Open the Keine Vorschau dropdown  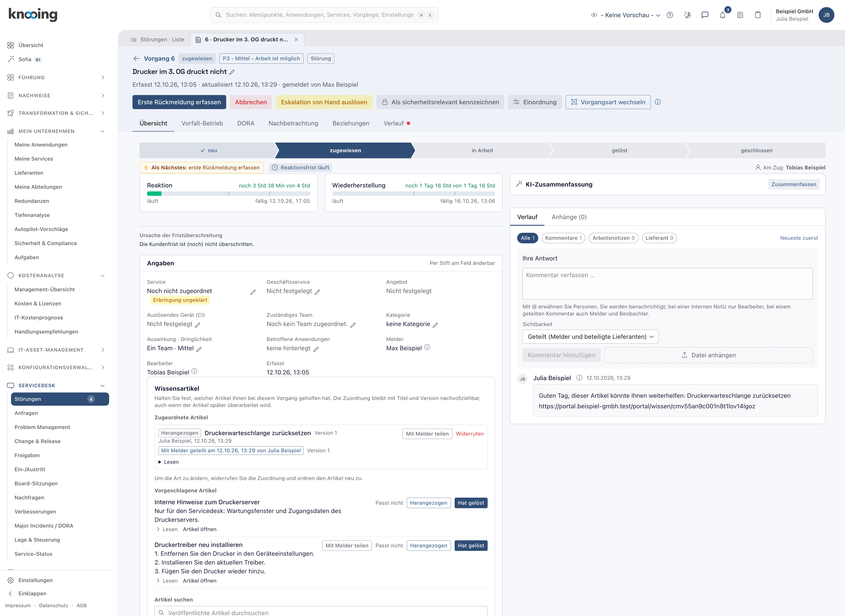(x=626, y=15)
